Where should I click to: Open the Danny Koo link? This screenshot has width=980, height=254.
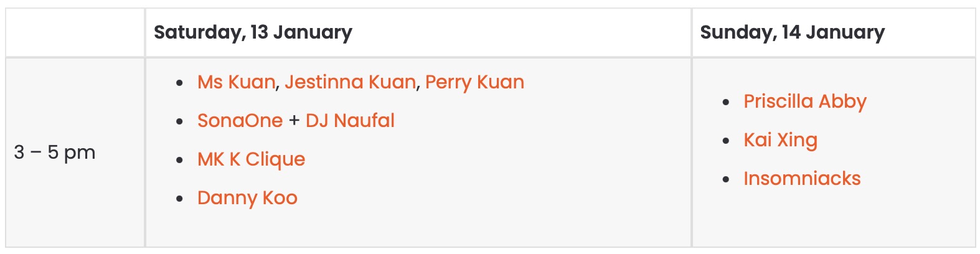247,198
